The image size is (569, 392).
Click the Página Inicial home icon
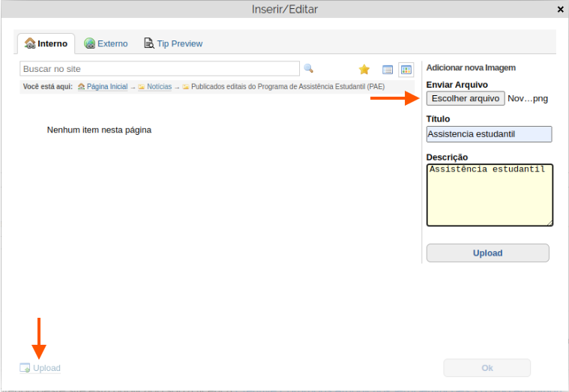81,87
